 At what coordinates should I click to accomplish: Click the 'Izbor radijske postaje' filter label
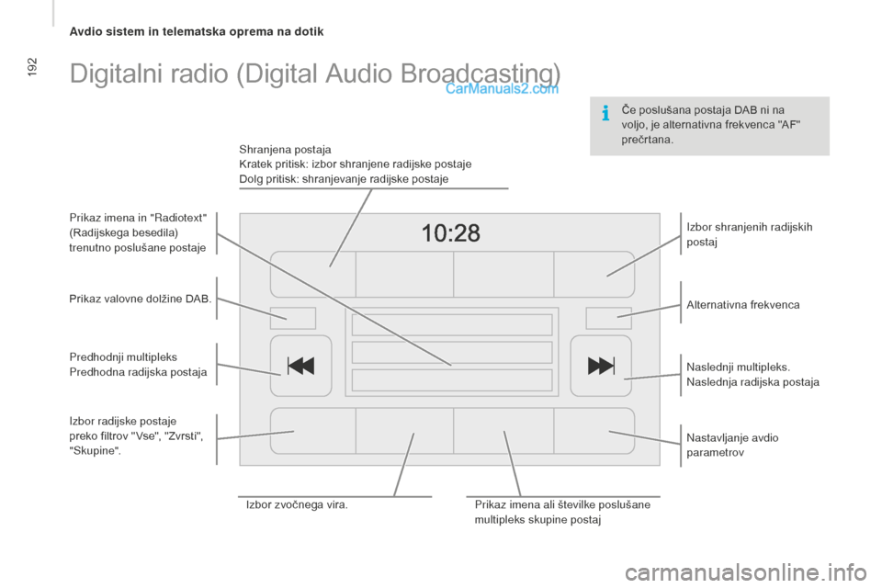coord(122,421)
